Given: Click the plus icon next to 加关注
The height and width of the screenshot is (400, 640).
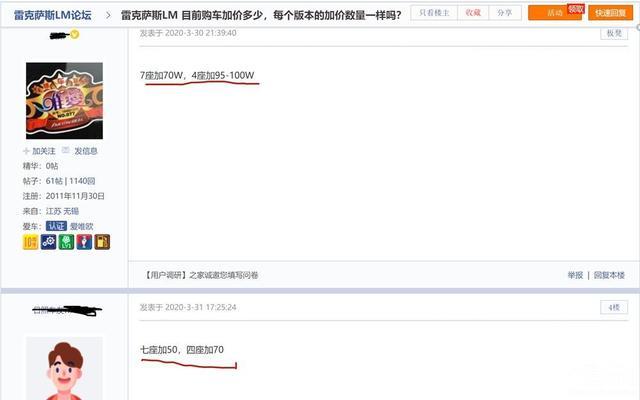Looking at the screenshot, I should (x=26, y=151).
